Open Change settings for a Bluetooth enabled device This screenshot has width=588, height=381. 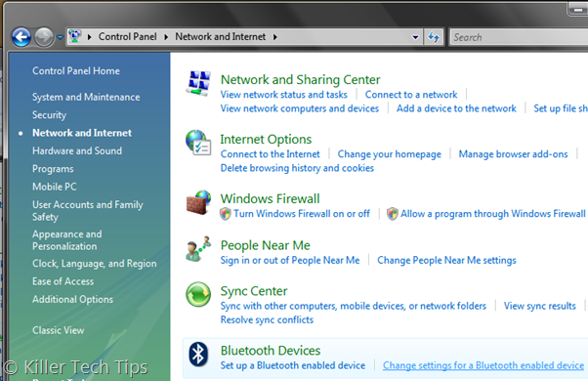pos(483,365)
